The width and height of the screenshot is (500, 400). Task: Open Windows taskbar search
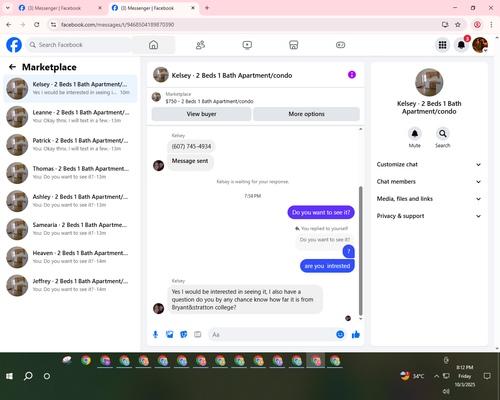coord(28,376)
